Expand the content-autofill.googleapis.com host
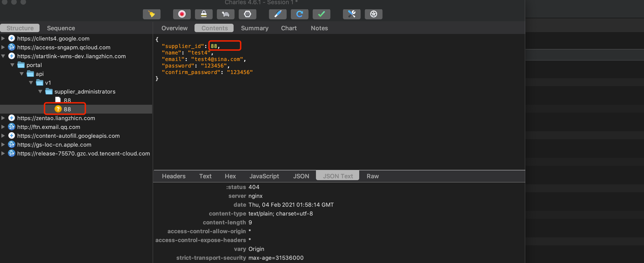The height and width of the screenshot is (263, 644). (x=3, y=136)
